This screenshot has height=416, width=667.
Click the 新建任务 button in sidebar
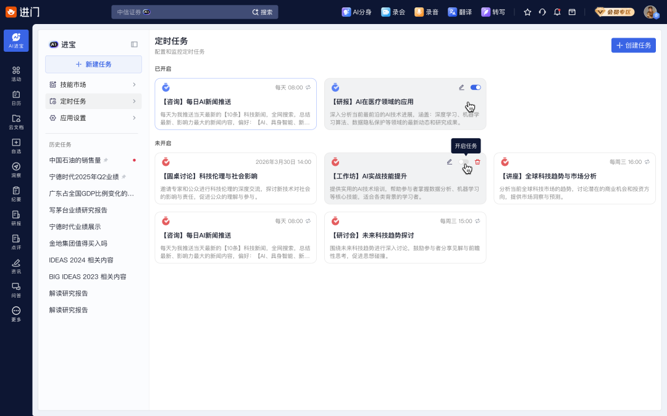[93, 64]
